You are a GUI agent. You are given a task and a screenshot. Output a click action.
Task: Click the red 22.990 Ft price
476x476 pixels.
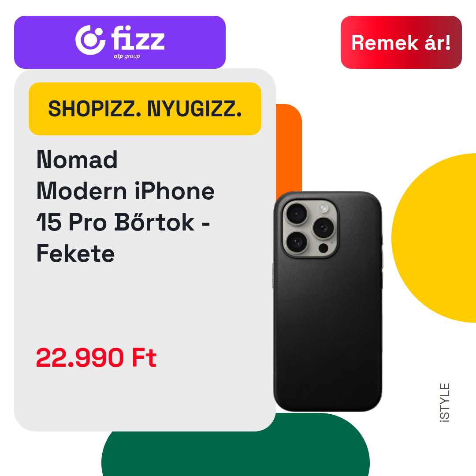pos(96,357)
